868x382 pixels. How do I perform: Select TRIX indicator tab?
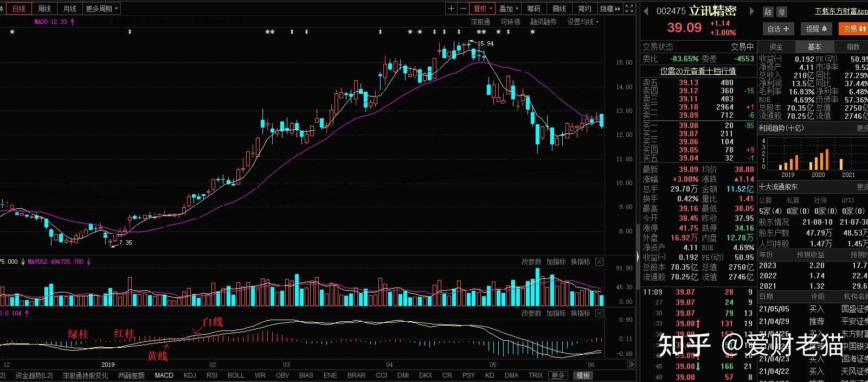point(536,375)
